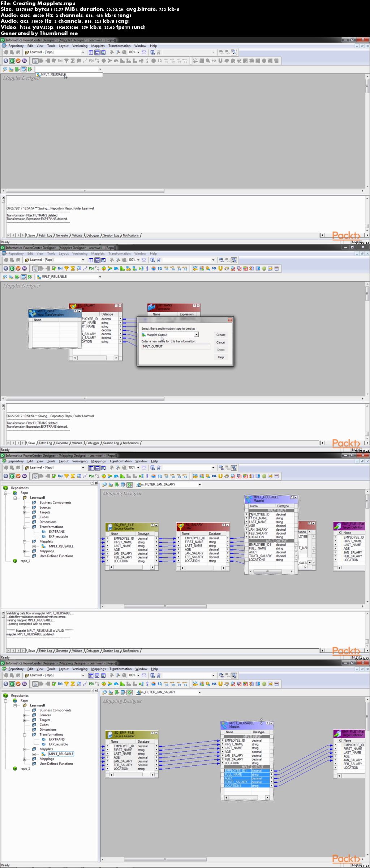This screenshot has height=868, width=370.
Task: Select Aggregator sigma icon in dialog frame toolbar
Action: 73,268
